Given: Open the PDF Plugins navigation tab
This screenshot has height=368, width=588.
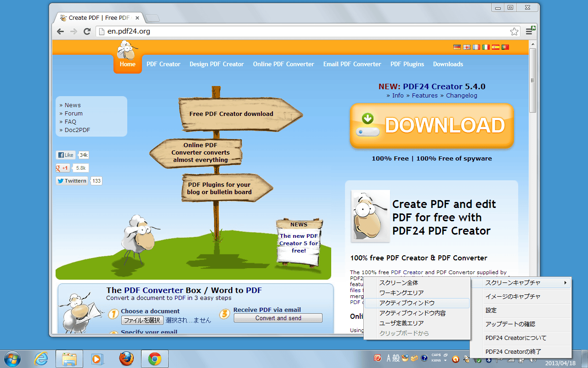Looking at the screenshot, I should pos(407,64).
